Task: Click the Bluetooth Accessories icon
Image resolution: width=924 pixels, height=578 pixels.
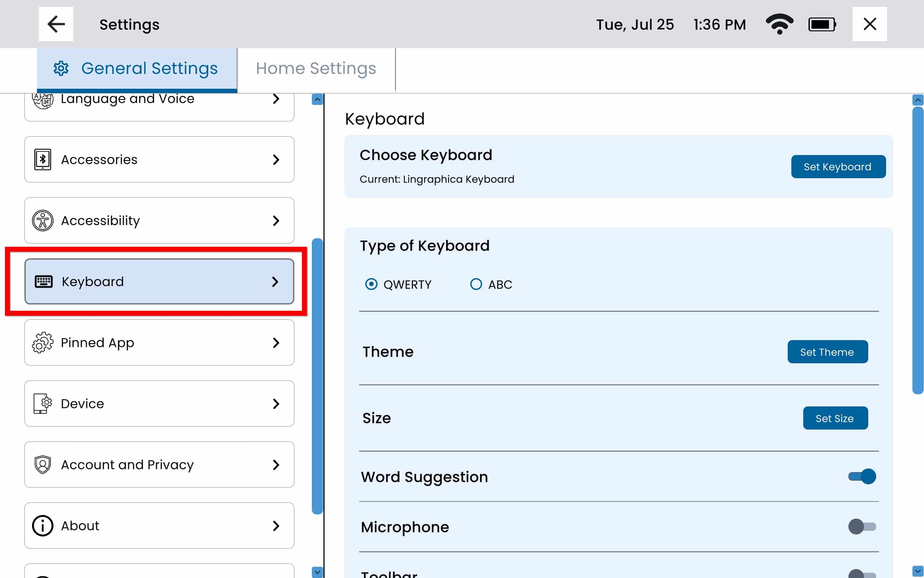Action: coord(43,159)
